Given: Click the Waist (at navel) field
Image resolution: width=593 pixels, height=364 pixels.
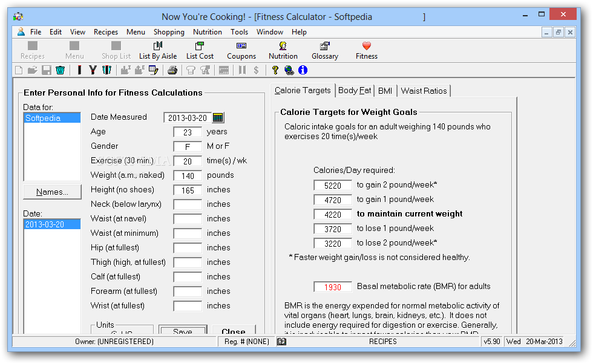Looking at the screenshot, I should pos(188,219).
